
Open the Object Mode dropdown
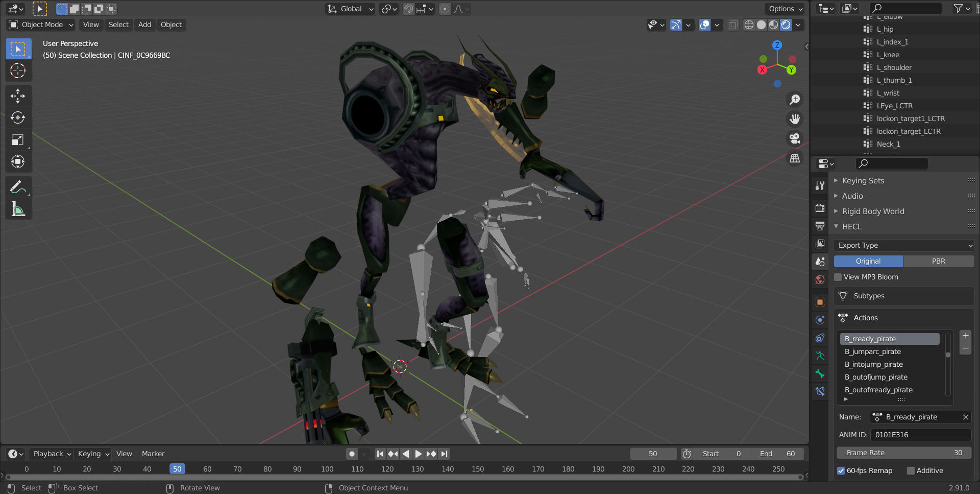click(41, 25)
